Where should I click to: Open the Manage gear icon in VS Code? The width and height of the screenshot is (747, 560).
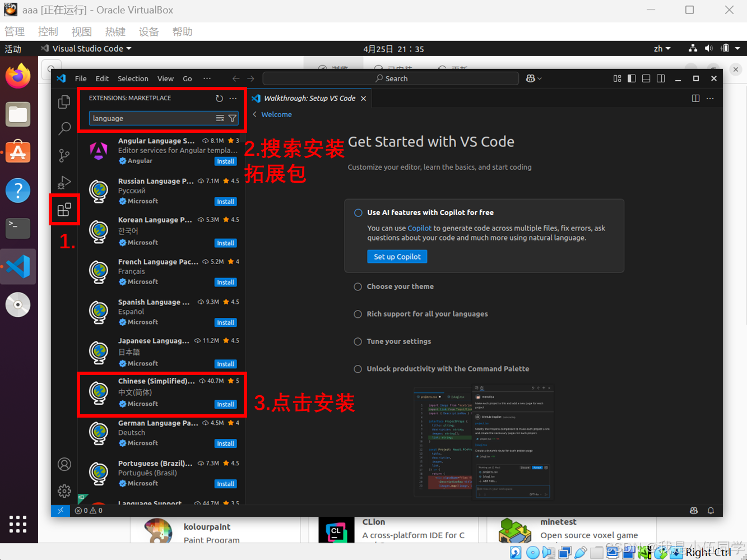coord(64,491)
